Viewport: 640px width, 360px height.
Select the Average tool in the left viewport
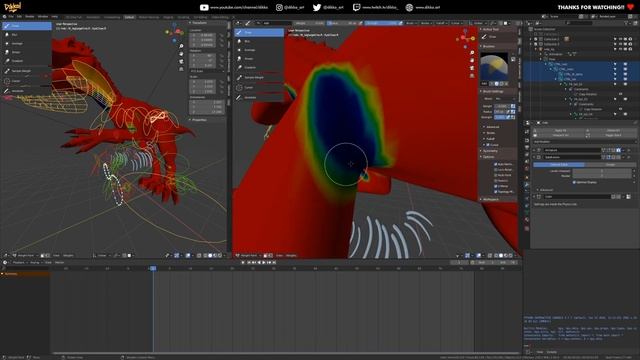point(27,43)
